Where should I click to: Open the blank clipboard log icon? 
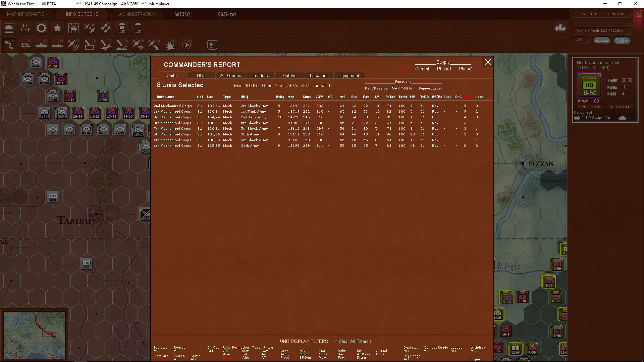click(138, 28)
